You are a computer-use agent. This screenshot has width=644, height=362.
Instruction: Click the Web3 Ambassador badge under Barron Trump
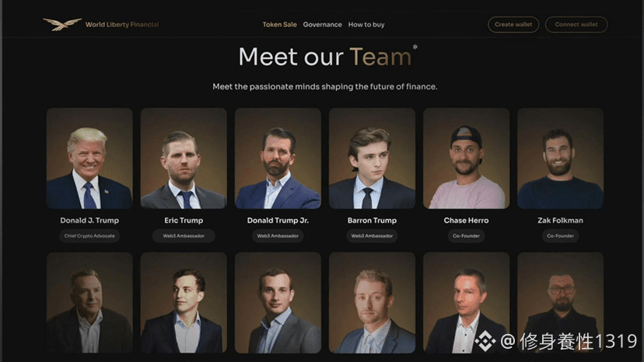click(x=372, y=236)
